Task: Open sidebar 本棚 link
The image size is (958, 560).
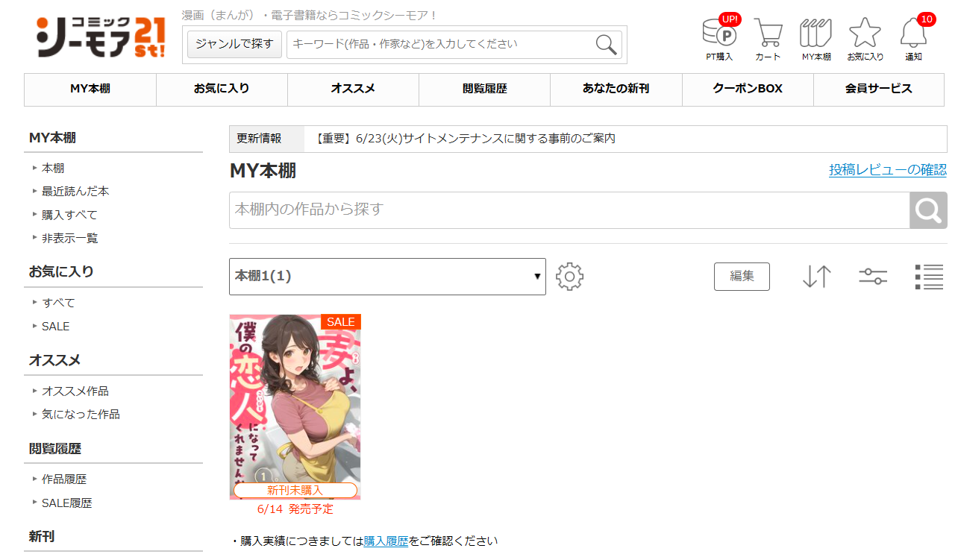Action: (x=53, y=169)
